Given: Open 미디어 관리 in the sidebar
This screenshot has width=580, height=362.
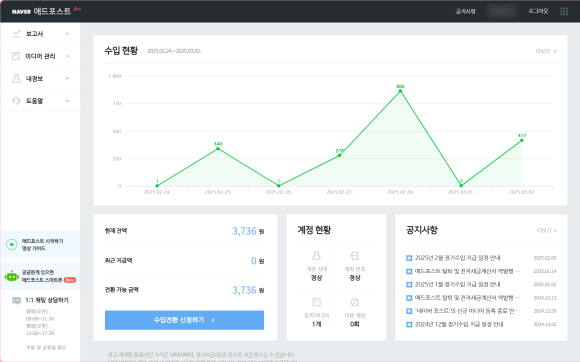Looking at the screenshot, I should (40, 56).
